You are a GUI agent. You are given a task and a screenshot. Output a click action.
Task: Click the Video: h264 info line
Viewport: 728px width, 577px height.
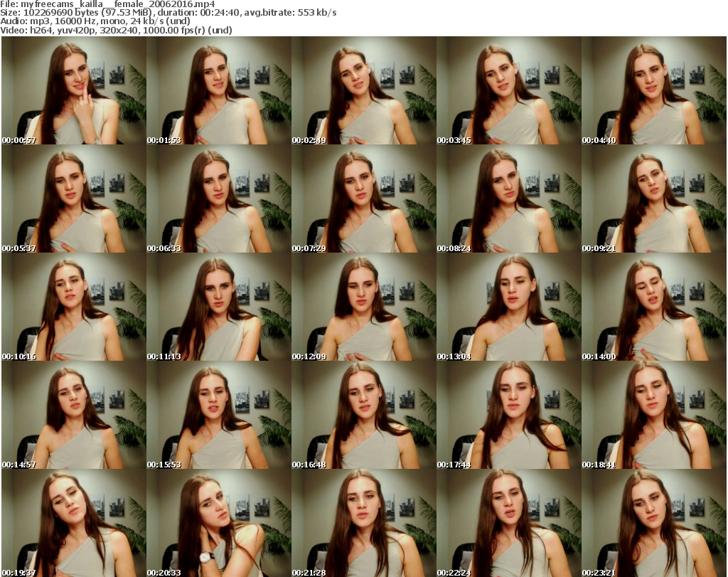116,30
